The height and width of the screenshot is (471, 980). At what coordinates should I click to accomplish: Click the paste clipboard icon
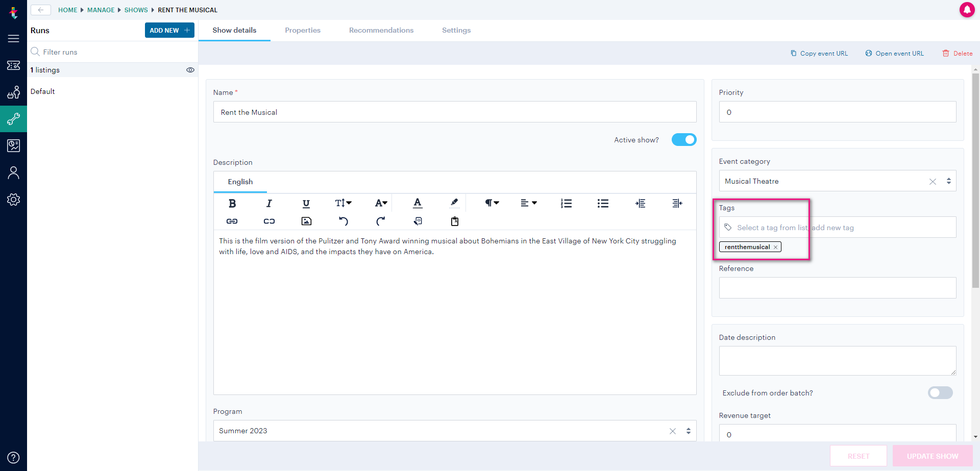pyautogui.click(x=455, y=221)
